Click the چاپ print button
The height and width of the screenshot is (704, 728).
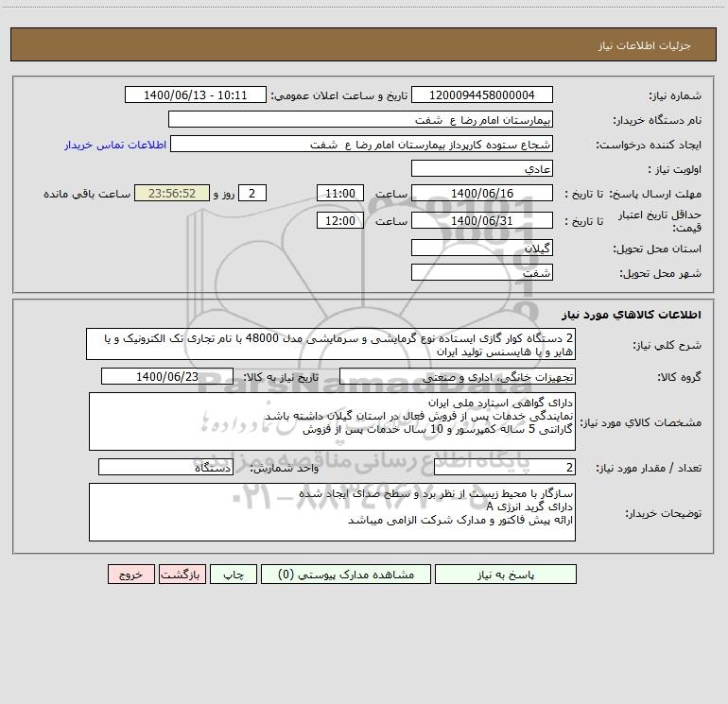tap(234, 575)
